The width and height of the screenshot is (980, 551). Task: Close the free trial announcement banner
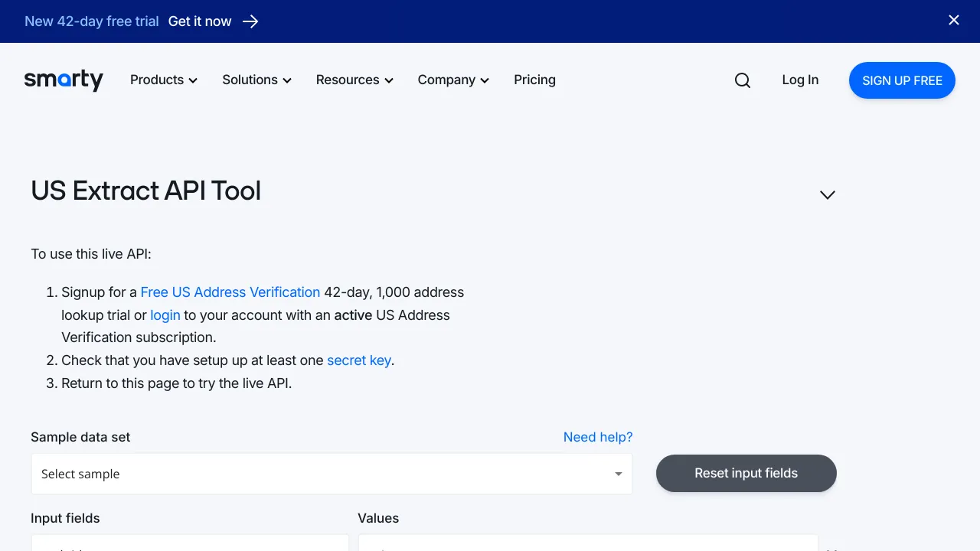pos(954,21)
